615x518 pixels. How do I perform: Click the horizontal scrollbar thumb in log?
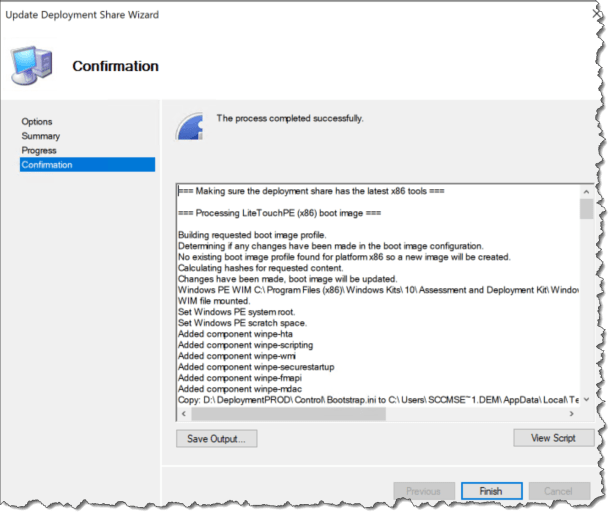tap(288, 414)
